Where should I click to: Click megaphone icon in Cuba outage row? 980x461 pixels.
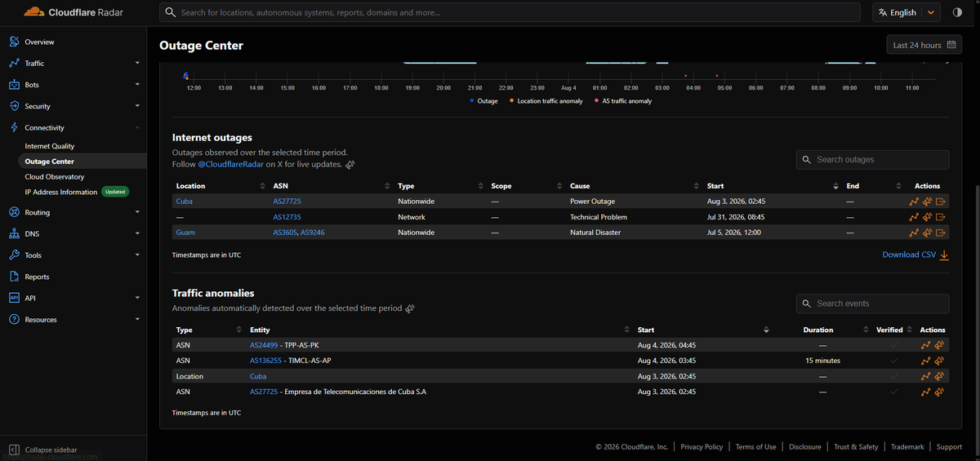(927, 202)
